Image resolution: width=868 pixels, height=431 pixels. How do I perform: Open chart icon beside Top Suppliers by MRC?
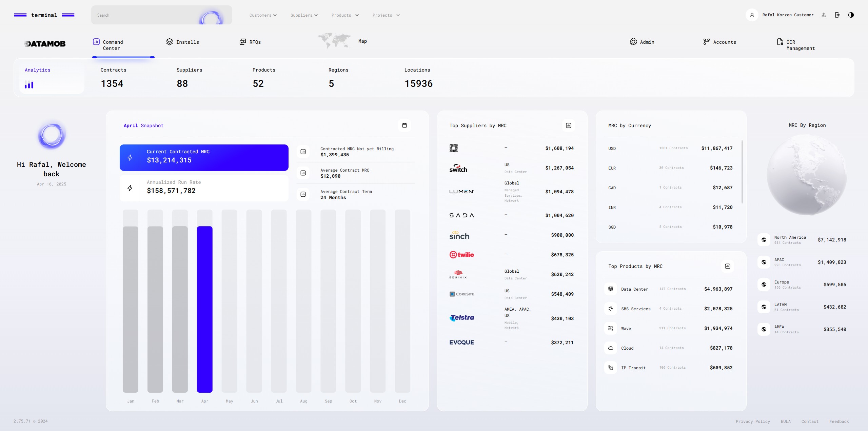pyautogui.click(x=569, y=125)
